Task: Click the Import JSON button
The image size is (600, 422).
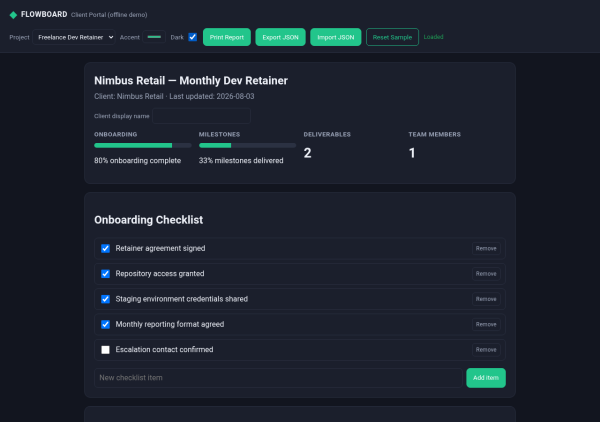Action: click(336, 37)
